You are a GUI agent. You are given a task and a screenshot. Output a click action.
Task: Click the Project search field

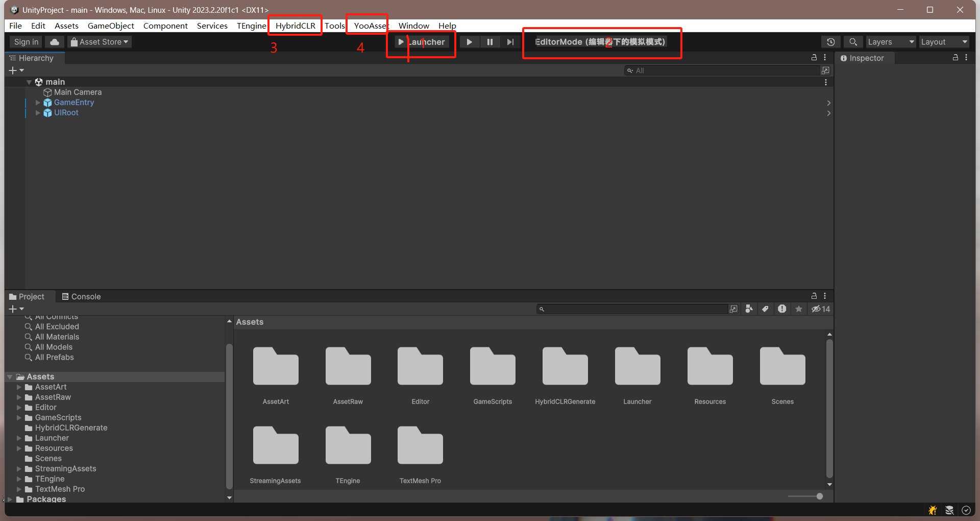(x=633, y=309)
